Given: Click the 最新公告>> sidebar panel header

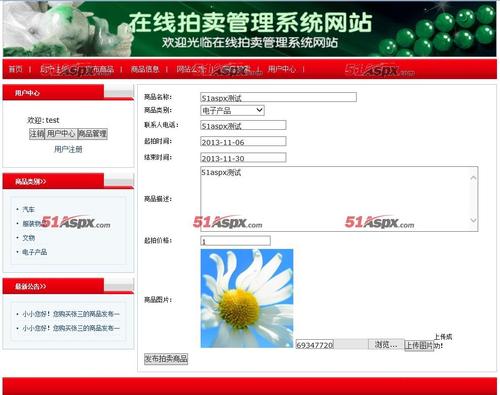Looking at the screenshot, I should coord(68,286).
